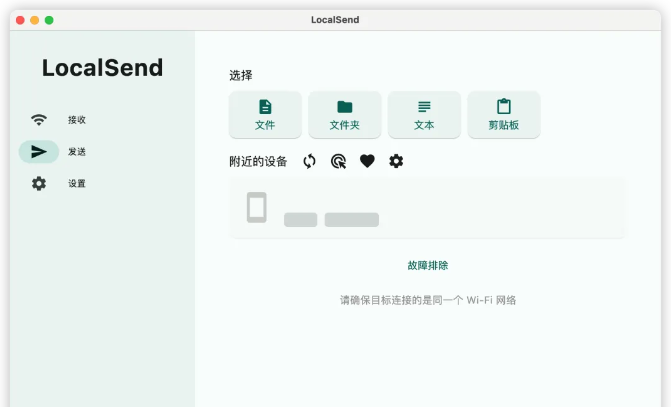Click the gear icon next to 附近的设备

click(396, 161)
